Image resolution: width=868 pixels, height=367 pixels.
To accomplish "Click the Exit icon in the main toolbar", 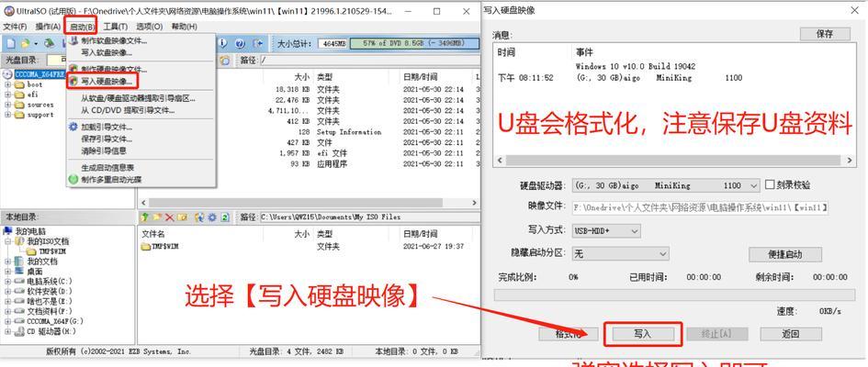I will 257,43.
